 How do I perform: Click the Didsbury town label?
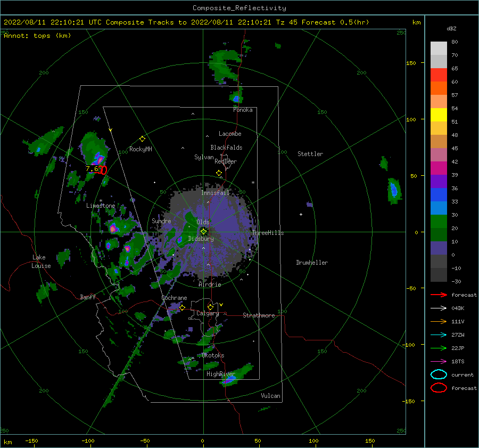pos(201,239)
